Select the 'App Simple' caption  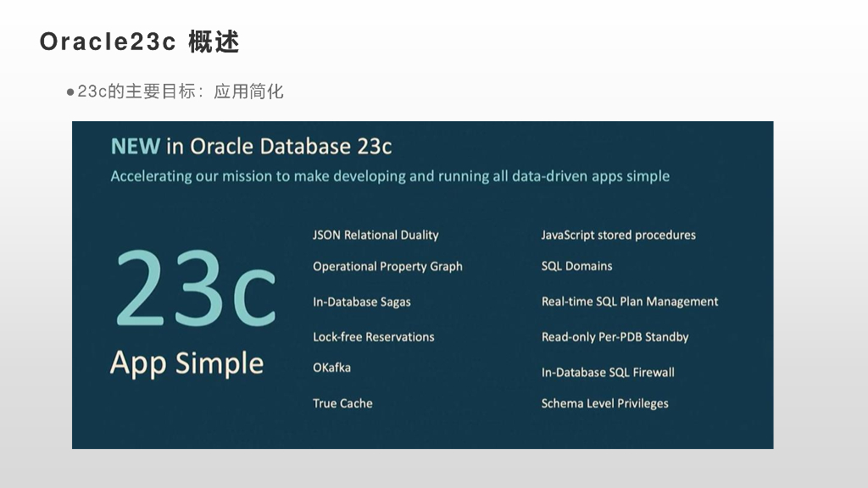[186, 363]
